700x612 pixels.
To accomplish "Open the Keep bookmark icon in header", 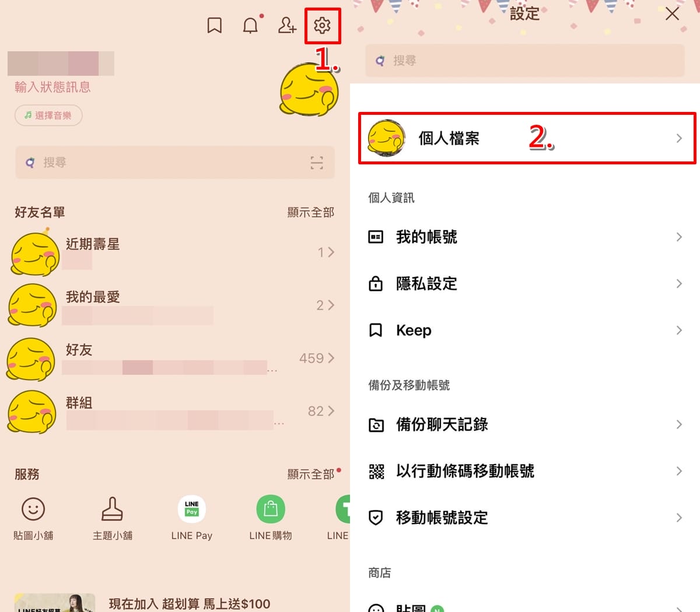I will click(x=215, y=25).
